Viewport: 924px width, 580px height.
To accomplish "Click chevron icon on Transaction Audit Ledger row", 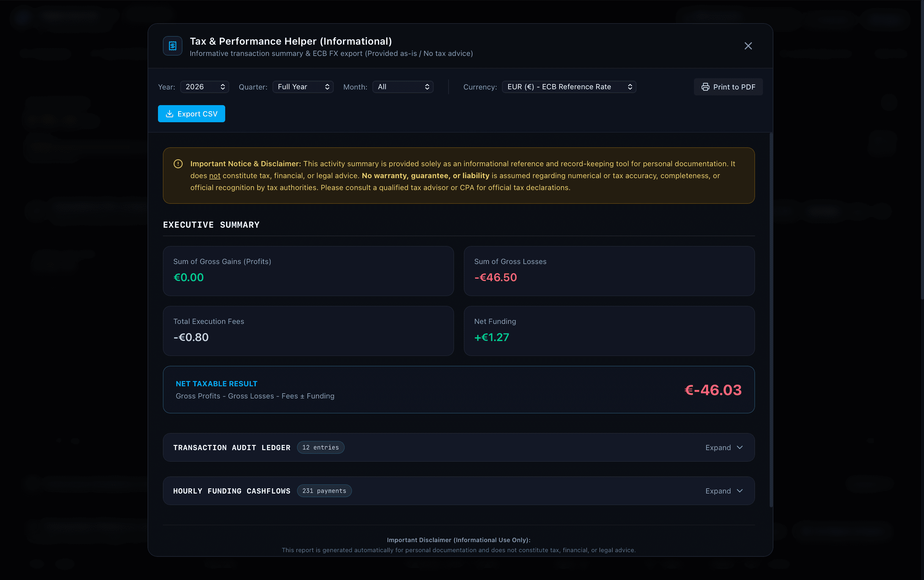I will (x=739, y=448).
